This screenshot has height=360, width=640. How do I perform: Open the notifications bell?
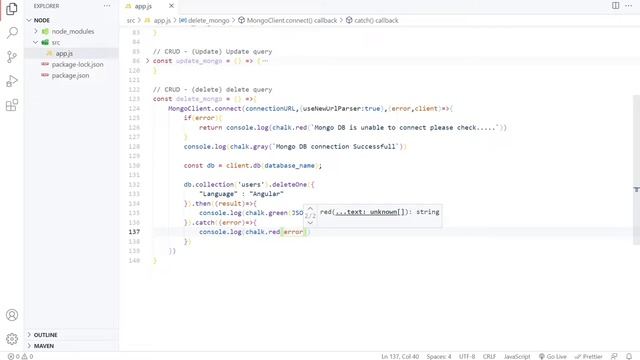pyautogui.click(x=629, y=356)
